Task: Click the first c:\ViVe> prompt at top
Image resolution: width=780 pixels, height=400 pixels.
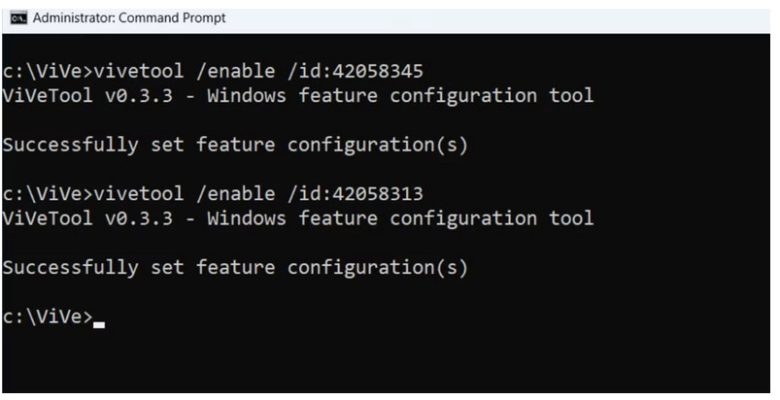Action: (x=47, y=71)
